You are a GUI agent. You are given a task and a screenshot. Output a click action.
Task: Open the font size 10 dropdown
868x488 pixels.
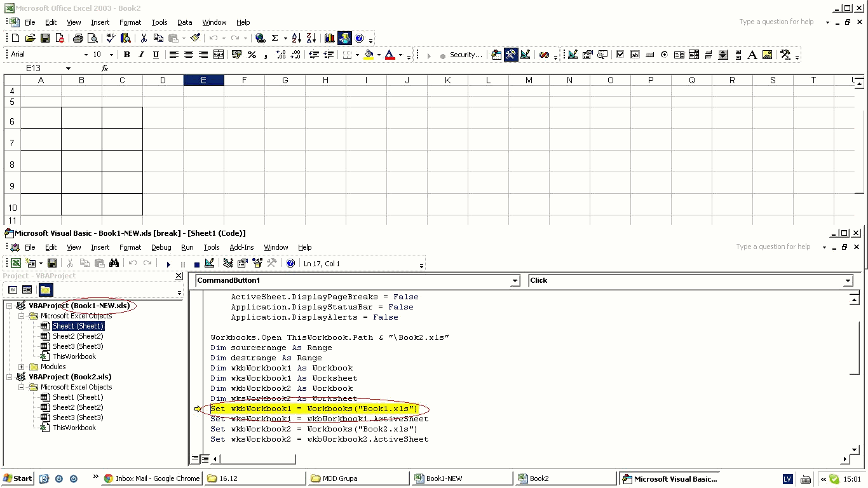click(111, 55)
